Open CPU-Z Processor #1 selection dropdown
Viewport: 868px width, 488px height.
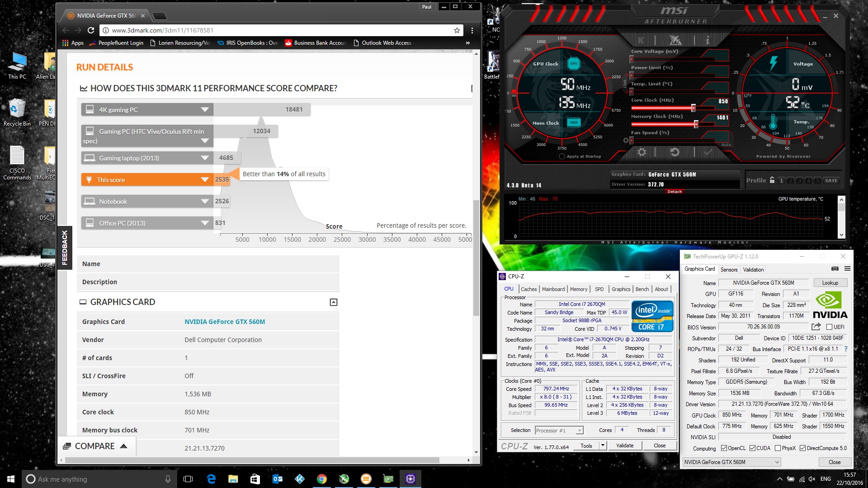point(559,430)
